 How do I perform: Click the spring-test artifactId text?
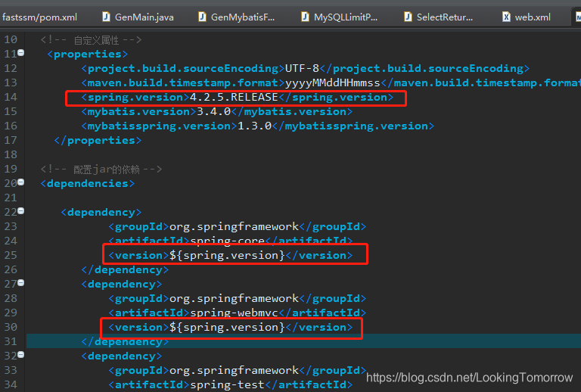[x=227, y=384]
